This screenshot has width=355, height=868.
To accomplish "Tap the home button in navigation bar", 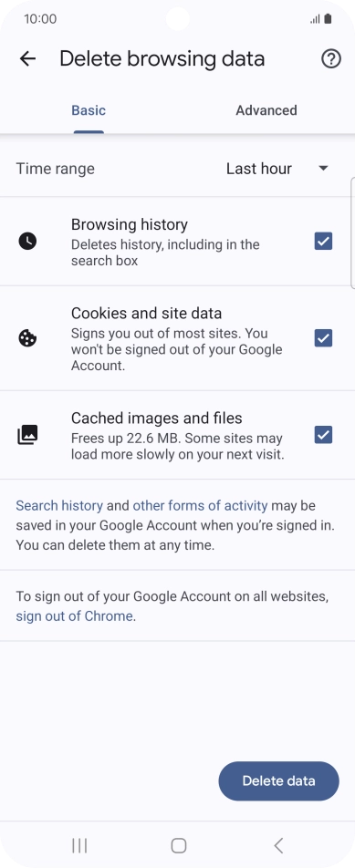I will 178,845.
